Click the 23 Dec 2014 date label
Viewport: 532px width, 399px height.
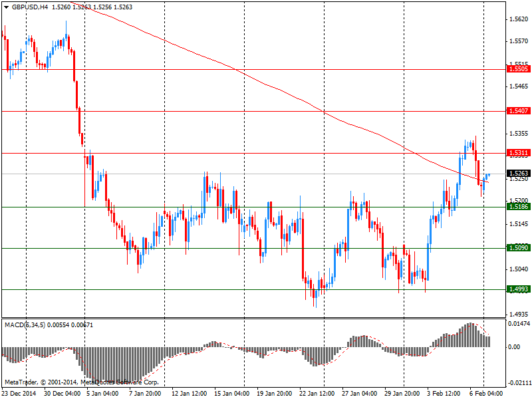coord(19,394)
